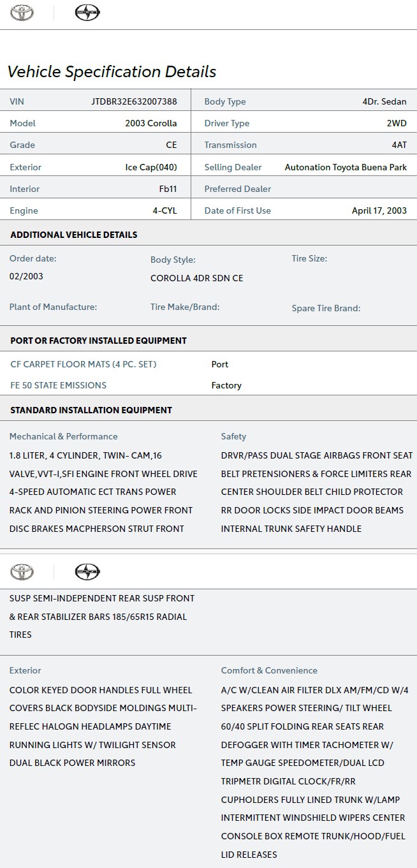Click the Mechanical & Performance subheading
This screenshot has height=868, width=417.
click(x=63, y=436)
